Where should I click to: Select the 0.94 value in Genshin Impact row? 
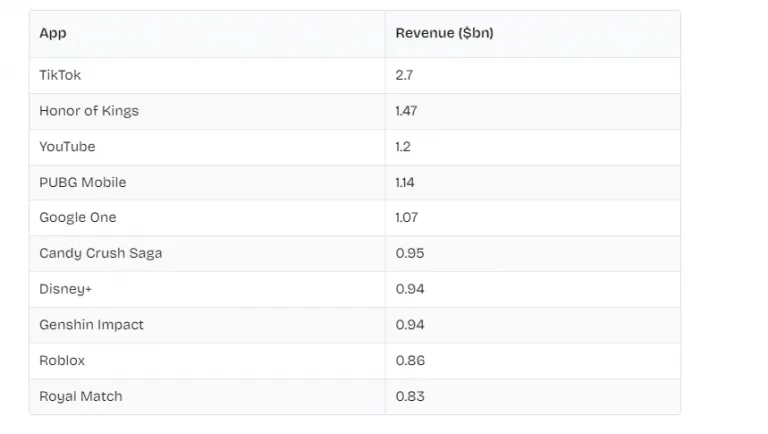(409, 325)
